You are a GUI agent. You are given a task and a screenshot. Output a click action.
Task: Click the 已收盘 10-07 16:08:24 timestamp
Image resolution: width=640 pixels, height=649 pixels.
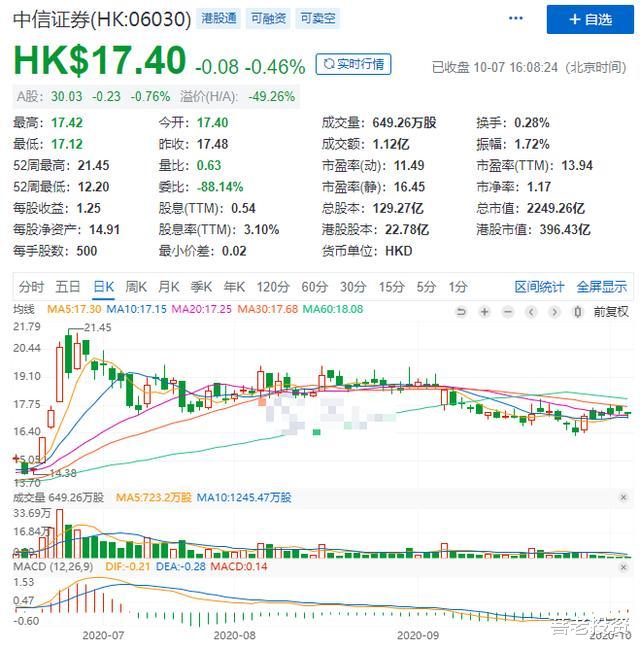[529, 67]
